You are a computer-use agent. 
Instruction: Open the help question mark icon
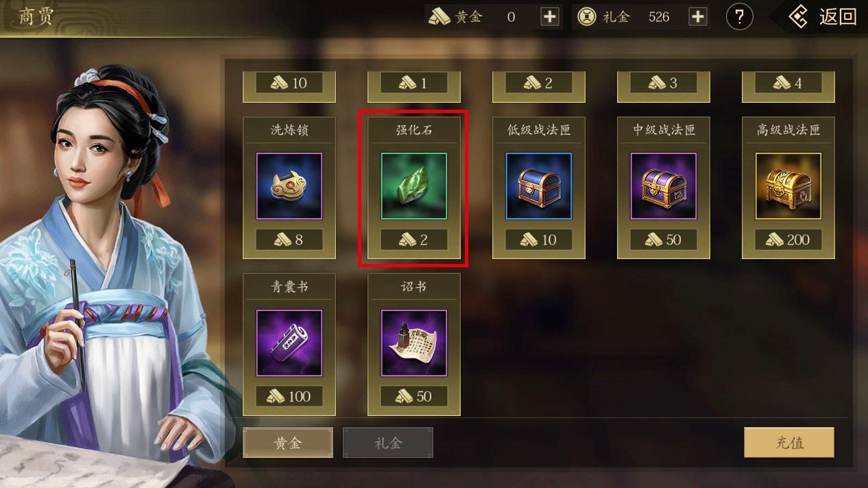pyautogui.click(x=739, y=17)
